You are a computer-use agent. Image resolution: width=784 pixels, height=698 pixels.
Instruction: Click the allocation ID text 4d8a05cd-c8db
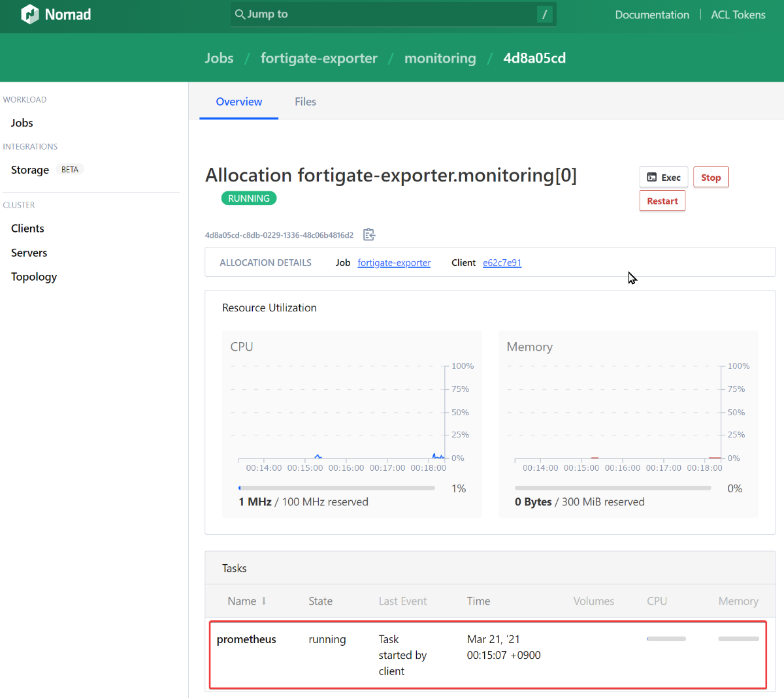pos(279,235)
